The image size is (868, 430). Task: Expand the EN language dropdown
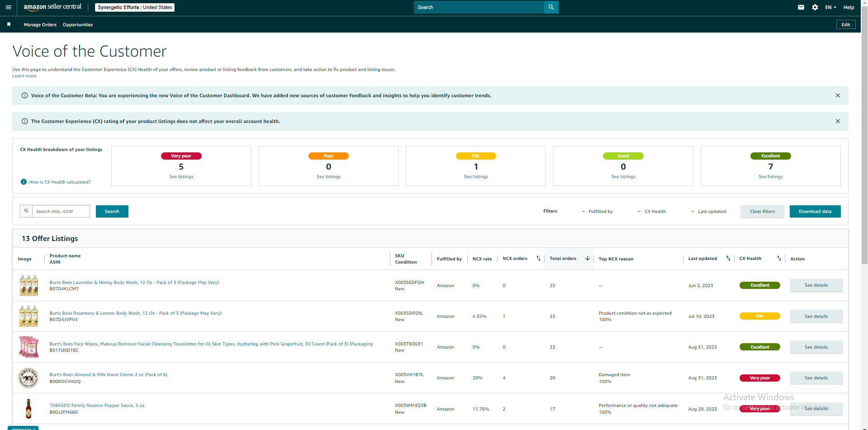[x=830, y=7]
